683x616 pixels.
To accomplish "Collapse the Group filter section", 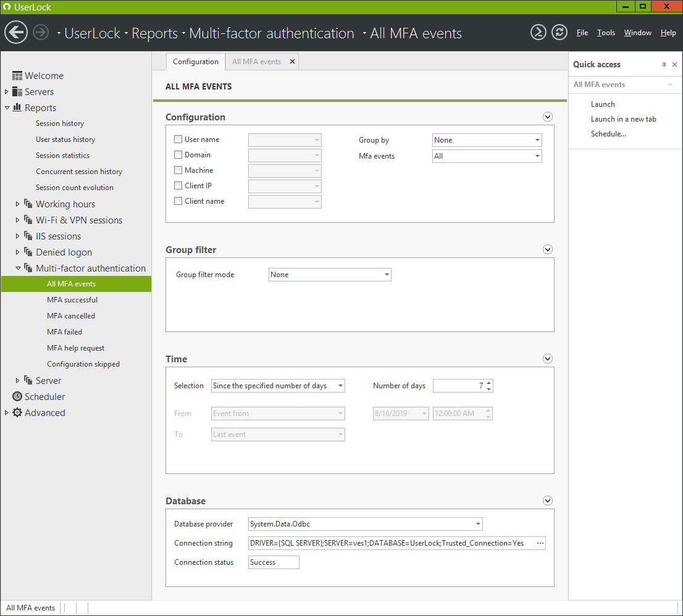I will tap(548, 249).
